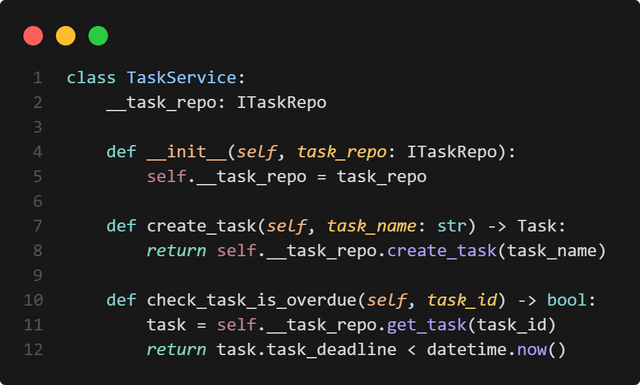The width and height of the screenshot is (640, 385).
Task: Click line number 4
Action: click(38, 152)
